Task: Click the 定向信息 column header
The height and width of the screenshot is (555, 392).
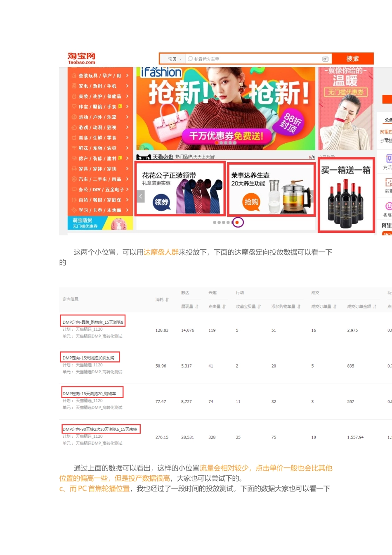Action: click(71, 299)
